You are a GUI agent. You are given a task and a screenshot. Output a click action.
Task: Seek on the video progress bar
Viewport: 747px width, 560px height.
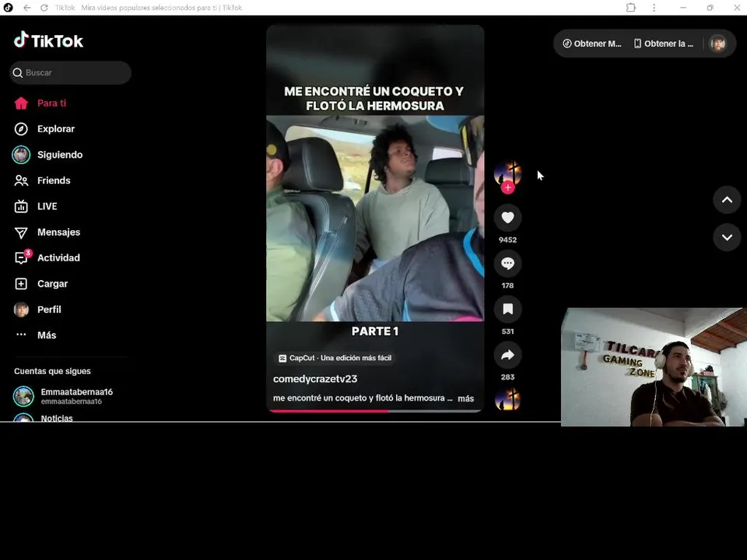click(x=375, y=411)
